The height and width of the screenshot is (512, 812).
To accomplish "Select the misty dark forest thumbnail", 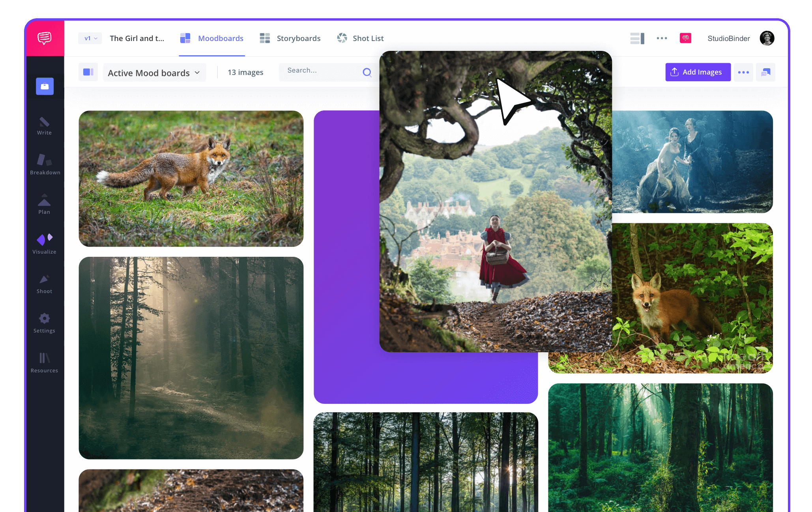I will [x=191, y=358].
